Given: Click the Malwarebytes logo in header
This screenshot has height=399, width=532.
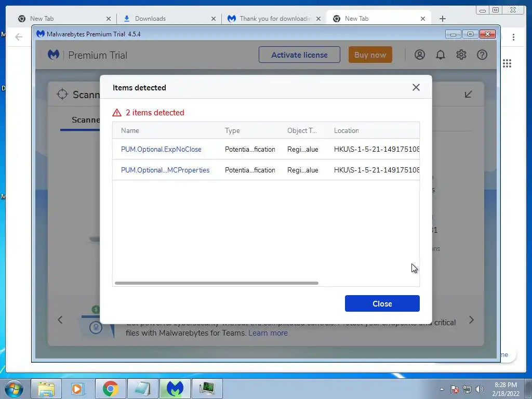Looking at the screenshot, I should (54, 55).
